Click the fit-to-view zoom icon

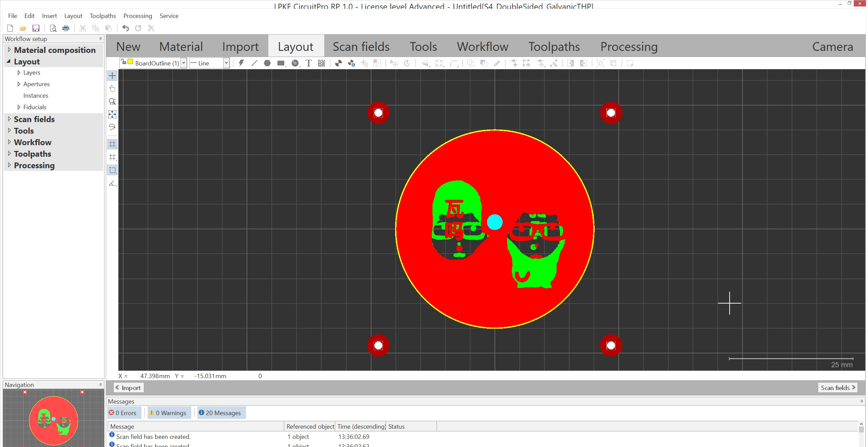pos(112,114)
